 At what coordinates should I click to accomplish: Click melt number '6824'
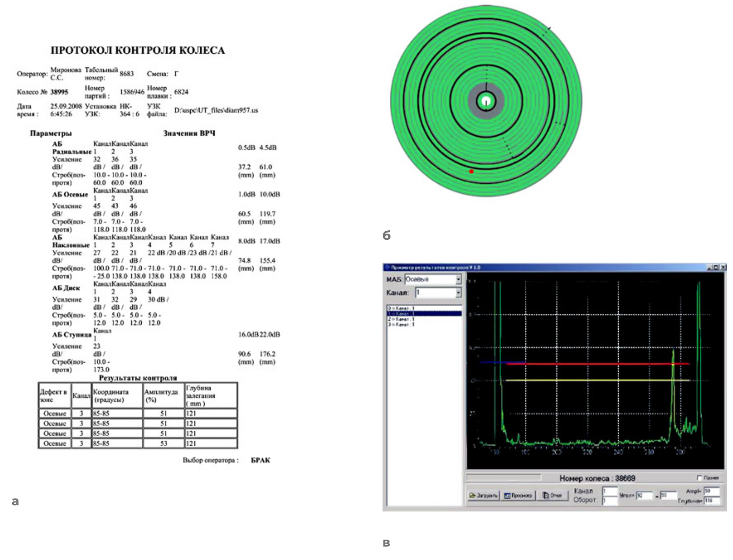[x=181, y=92]
